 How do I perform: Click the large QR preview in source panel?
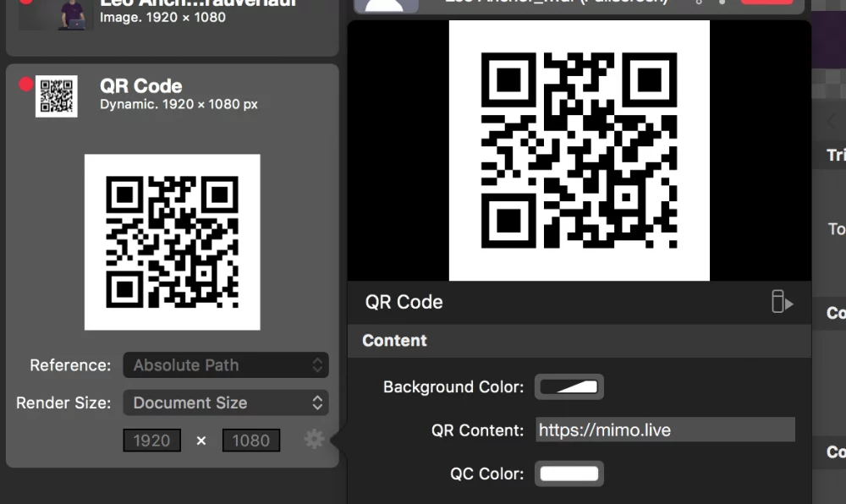coord(172,242)
